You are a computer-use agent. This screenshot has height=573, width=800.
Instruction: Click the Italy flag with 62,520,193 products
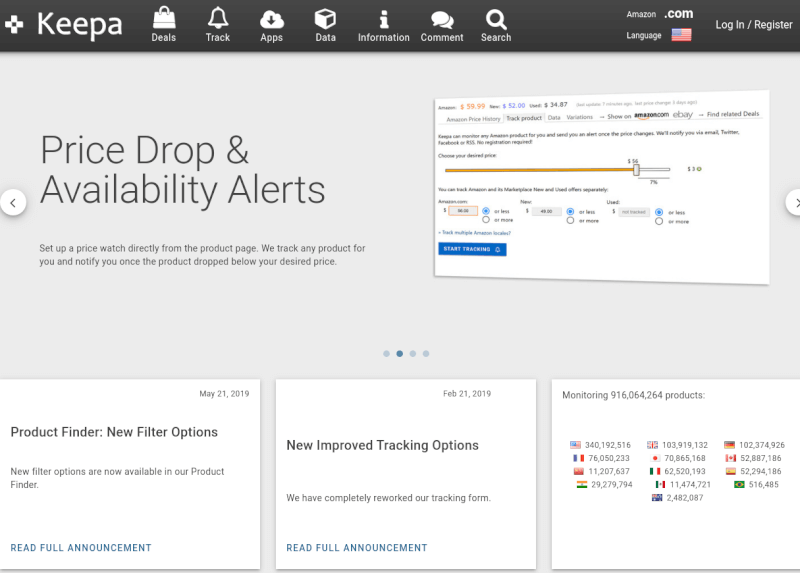coord(655,471)
